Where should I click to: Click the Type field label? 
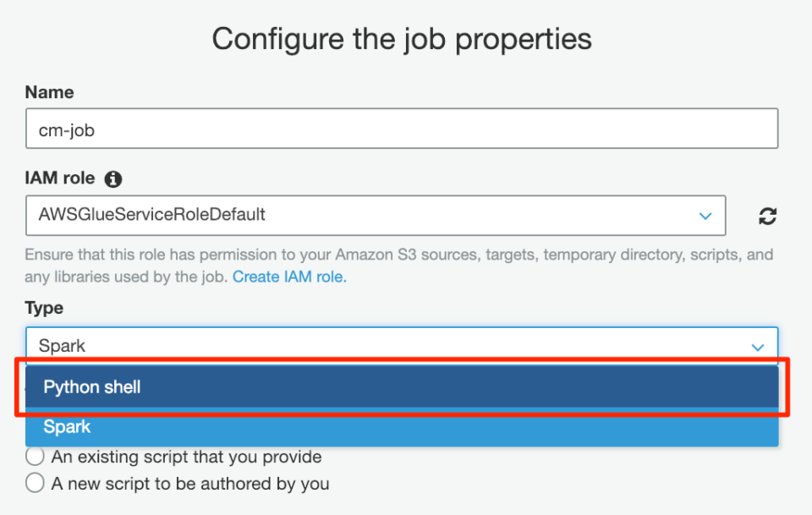coord(44,308)
